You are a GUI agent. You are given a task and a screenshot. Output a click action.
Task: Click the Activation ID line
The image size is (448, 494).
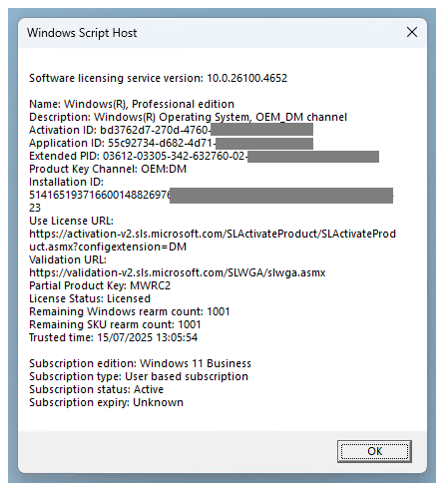pyautogui.click(x=171, y=130)
